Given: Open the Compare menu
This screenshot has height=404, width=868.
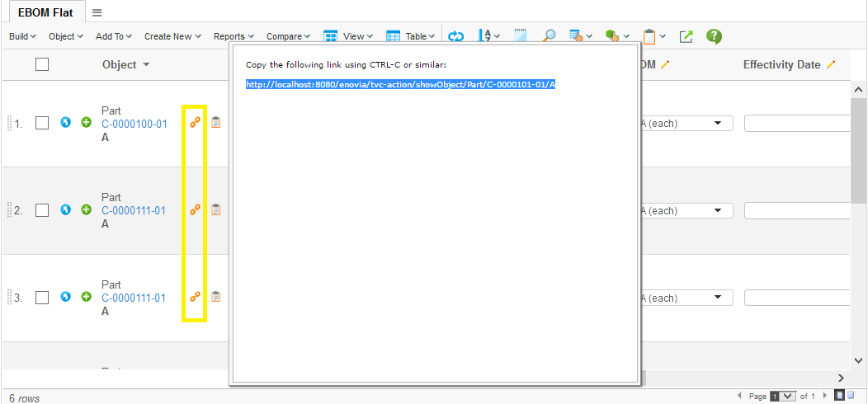Looking at the screenshot, I should 288,36.
